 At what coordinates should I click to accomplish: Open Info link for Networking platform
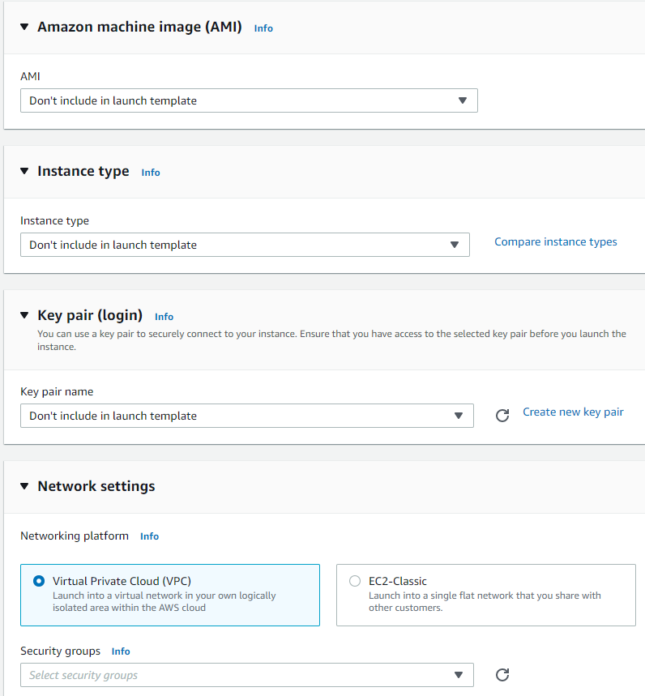(x=150, y=536)
